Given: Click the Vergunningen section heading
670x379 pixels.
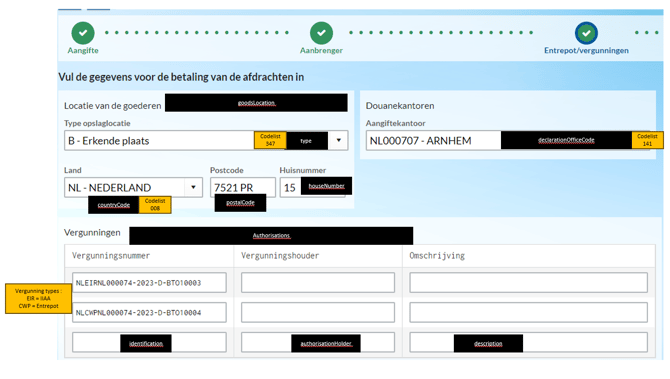Looking at the screenshot, I should tap(92, 232).
